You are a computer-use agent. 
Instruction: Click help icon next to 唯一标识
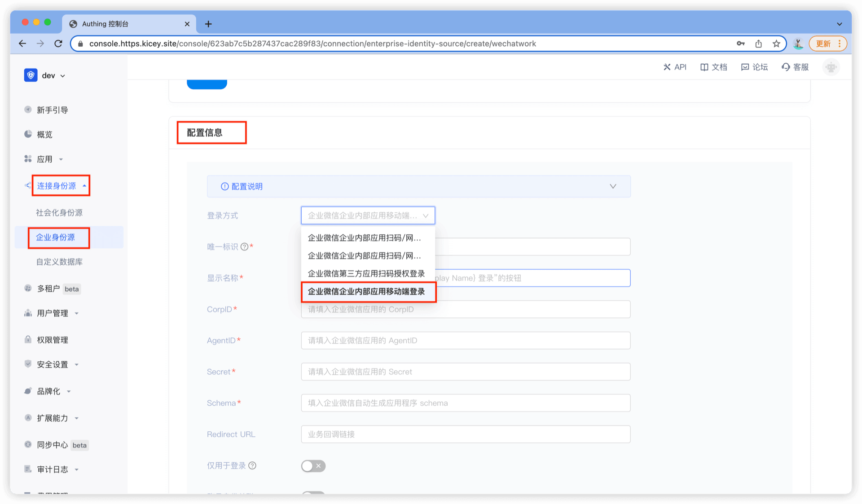point(244,247)
